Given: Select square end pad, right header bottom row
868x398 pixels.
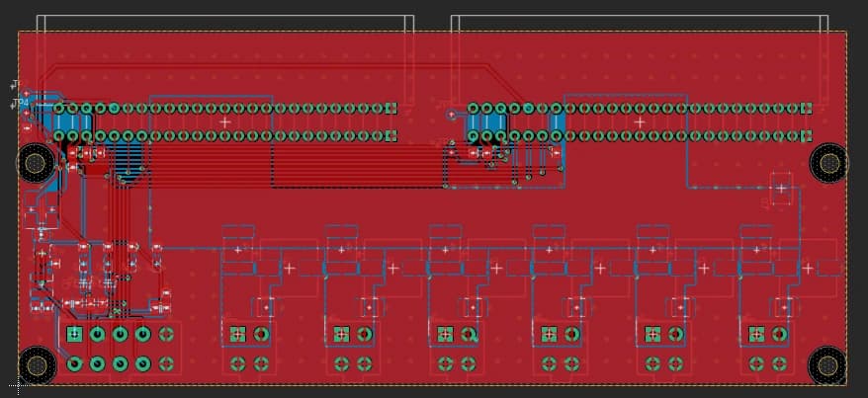Looking at the screenshot, I should 806,136.
